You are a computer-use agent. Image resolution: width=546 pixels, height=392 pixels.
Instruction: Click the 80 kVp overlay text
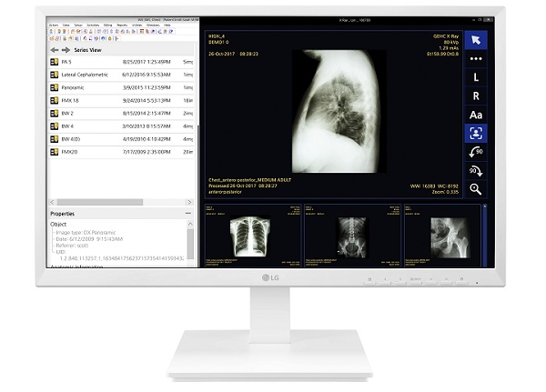pos(451,42)
